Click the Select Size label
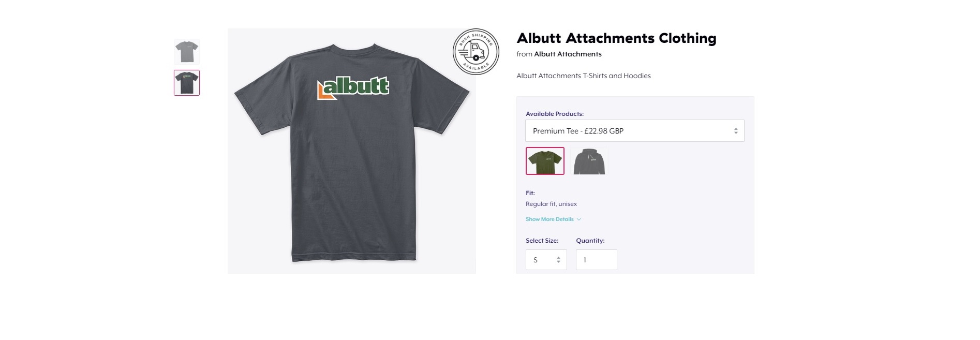This screenshot has height=340, width=980. click(x=542, y=241)
